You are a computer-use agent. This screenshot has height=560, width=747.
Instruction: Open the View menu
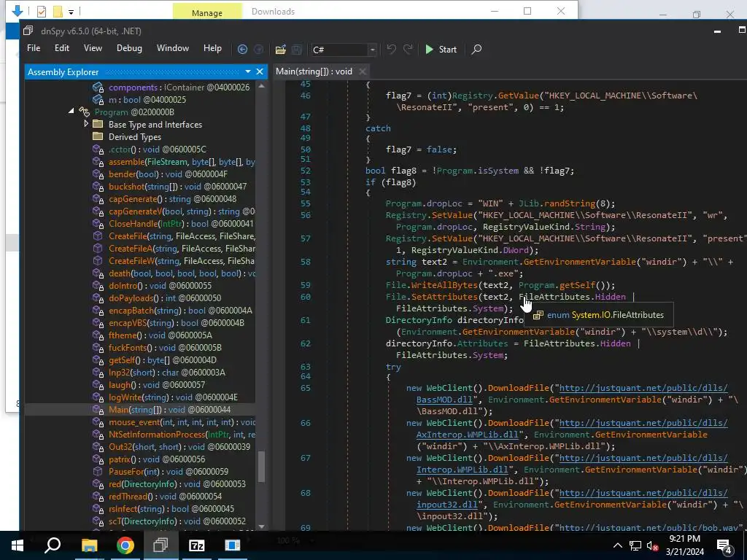(x=93, y=48)
